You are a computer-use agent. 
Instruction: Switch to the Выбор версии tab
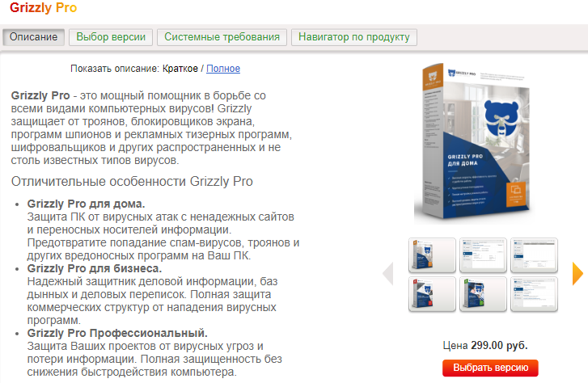pyautogui.click(x=111, y=37)
